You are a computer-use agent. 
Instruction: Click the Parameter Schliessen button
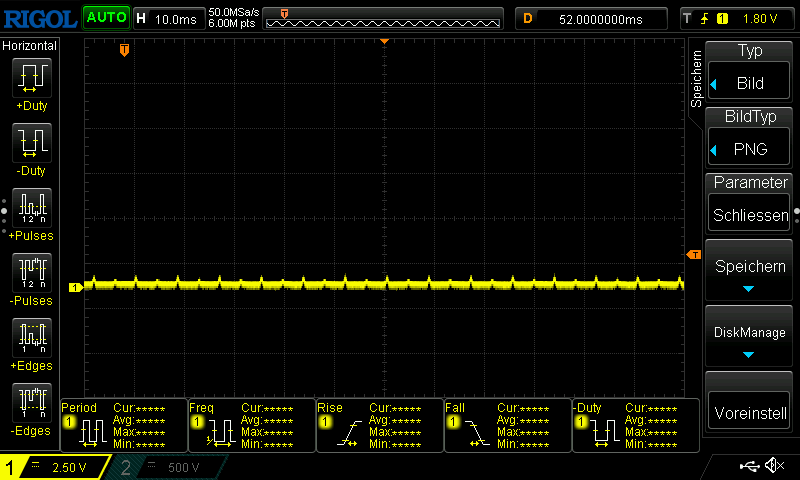click(749, 204)
